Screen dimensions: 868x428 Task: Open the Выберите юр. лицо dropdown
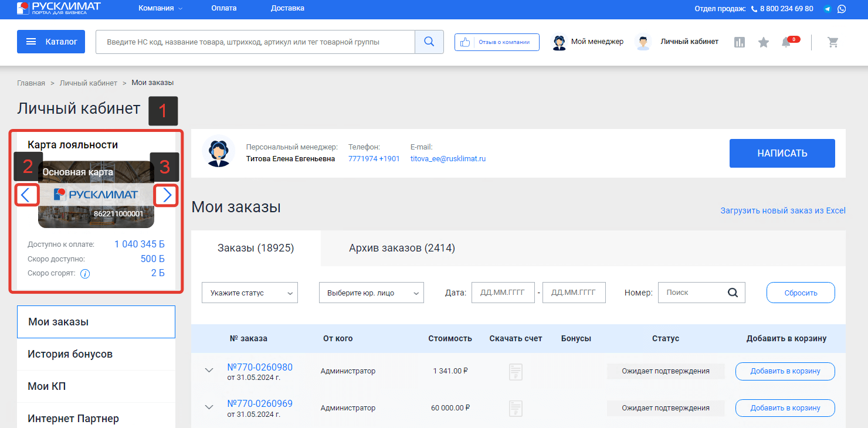point(371,293)
